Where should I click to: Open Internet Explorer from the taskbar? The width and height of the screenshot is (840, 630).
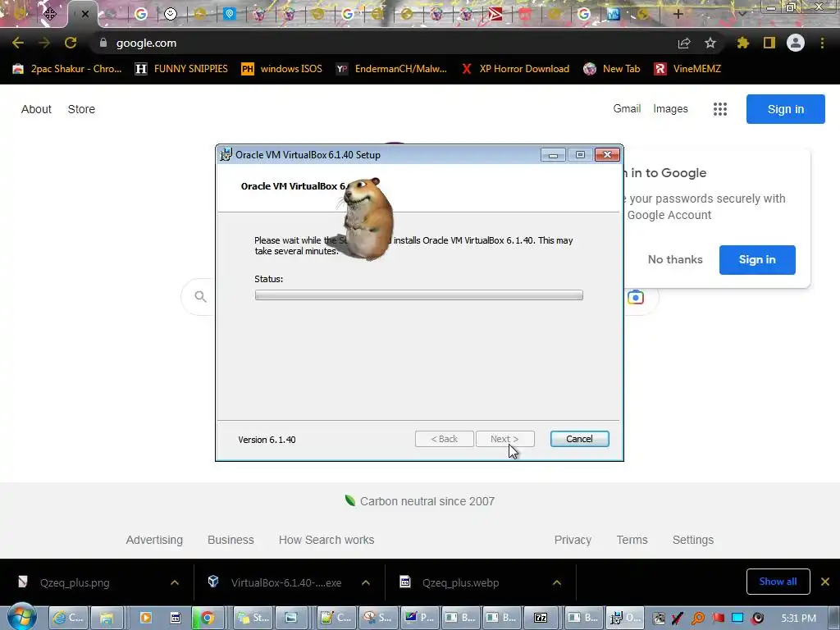pos(69,618)
